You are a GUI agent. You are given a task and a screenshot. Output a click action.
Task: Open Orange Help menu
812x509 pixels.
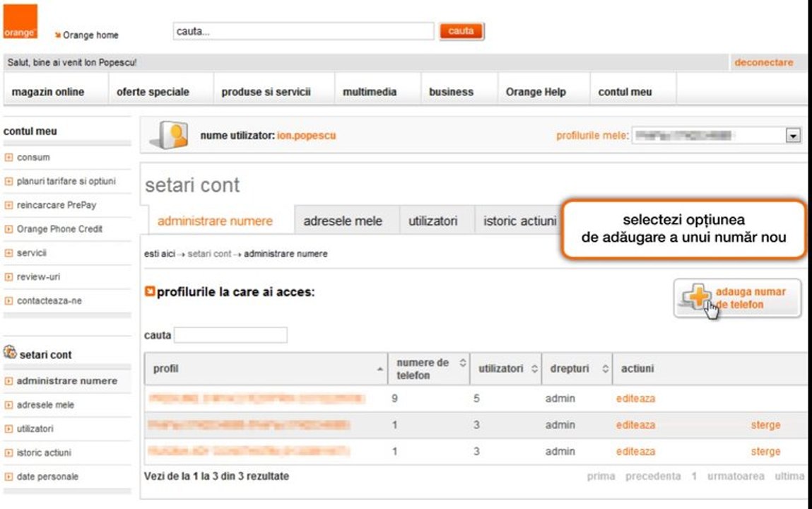pyautogui.click(x=536, y=92)
